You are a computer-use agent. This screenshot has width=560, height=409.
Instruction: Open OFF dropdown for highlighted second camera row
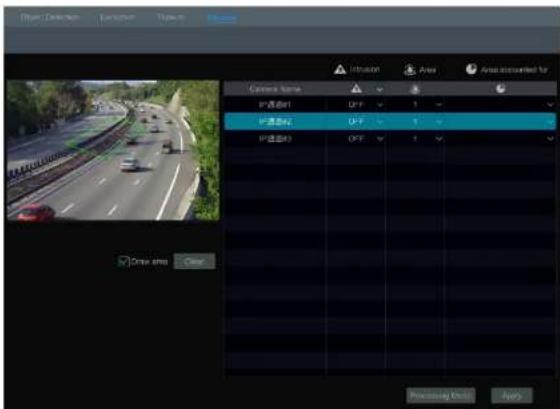380,122
